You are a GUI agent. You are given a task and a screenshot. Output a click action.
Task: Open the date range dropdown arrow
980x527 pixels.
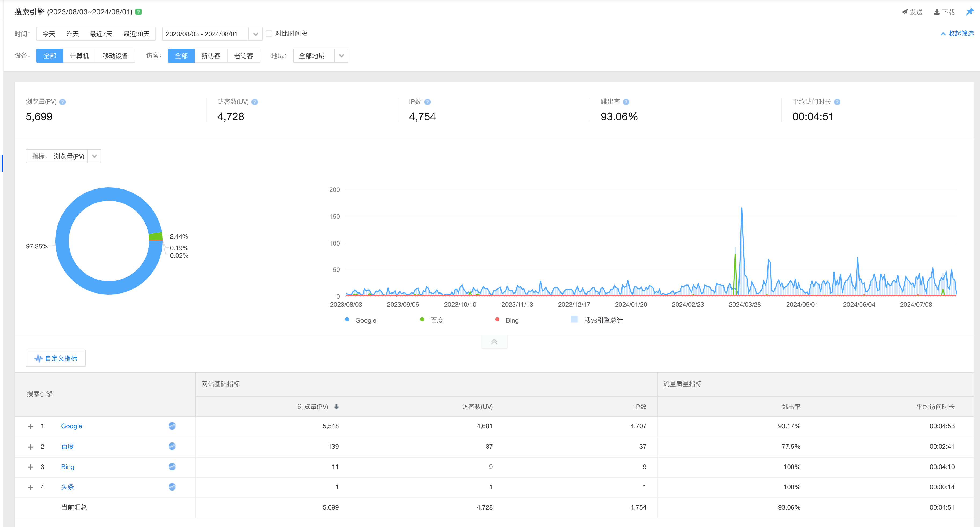256,34
